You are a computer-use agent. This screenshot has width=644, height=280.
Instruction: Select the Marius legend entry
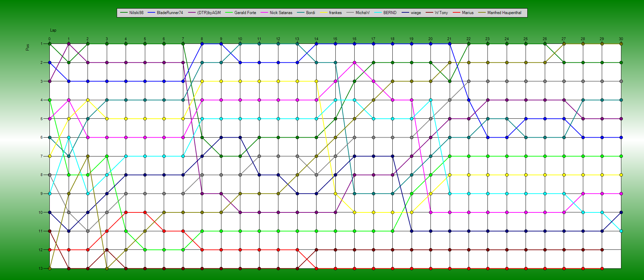click(463, 13)
